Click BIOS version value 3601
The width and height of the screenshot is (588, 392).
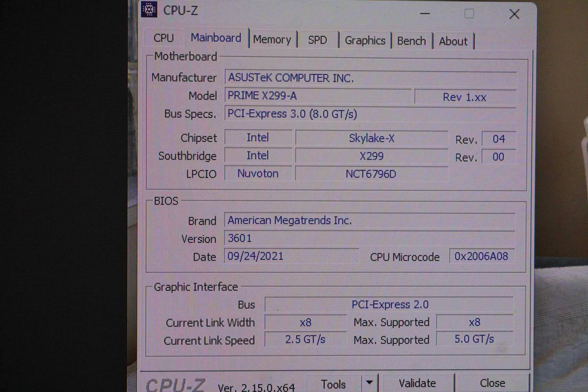370,238
